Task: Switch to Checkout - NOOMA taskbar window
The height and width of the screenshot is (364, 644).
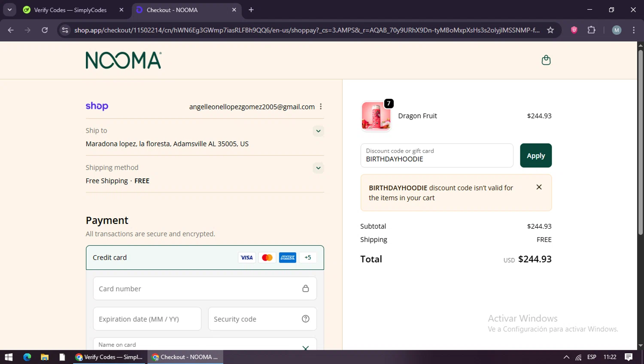Action: pyautogui.click(x=185, y=357)
